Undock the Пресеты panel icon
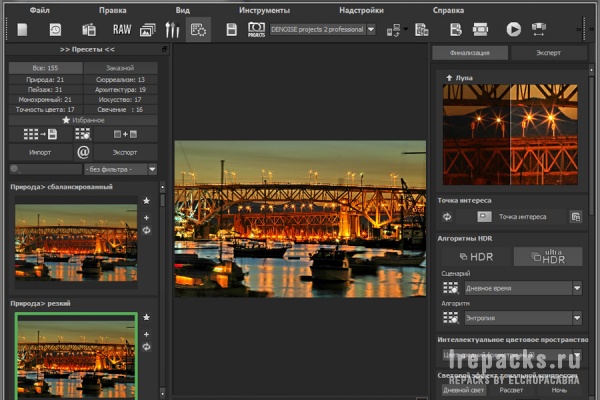The width and height of the screenshot is (600, 400). (x=164, y=49)
